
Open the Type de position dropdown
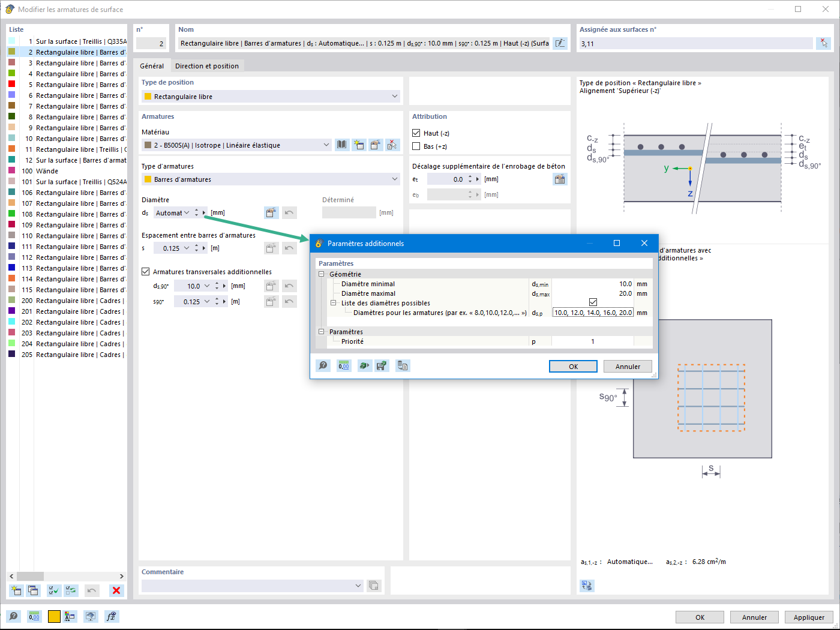coord(395,96)
